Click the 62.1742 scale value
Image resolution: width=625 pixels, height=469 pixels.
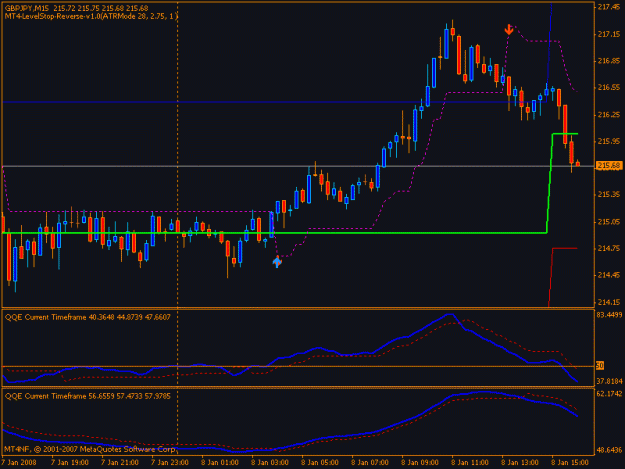pyautogui.click(x=609, y=394)
